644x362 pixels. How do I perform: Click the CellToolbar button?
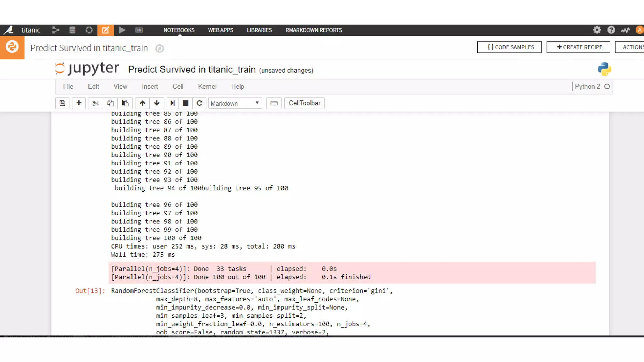pos(304,103)
